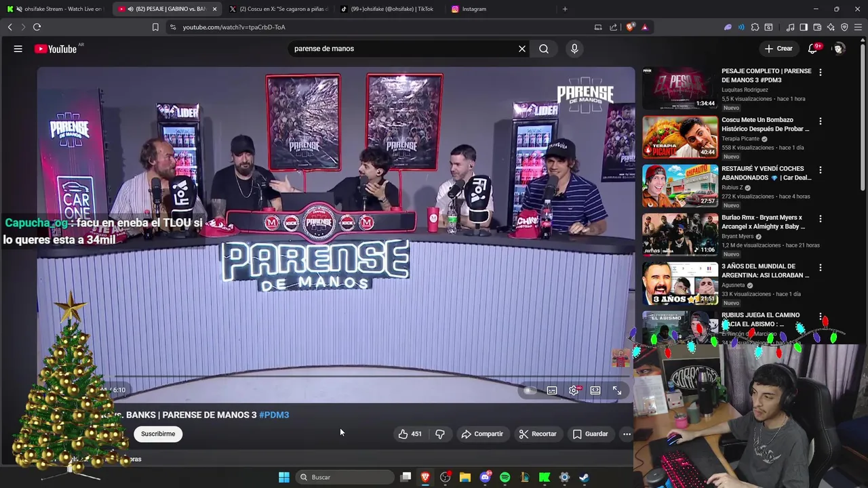Open thumbnail of PESAJE COMPLETO video
This screenshot has height=488, width=868.
[x=680, y=88]
